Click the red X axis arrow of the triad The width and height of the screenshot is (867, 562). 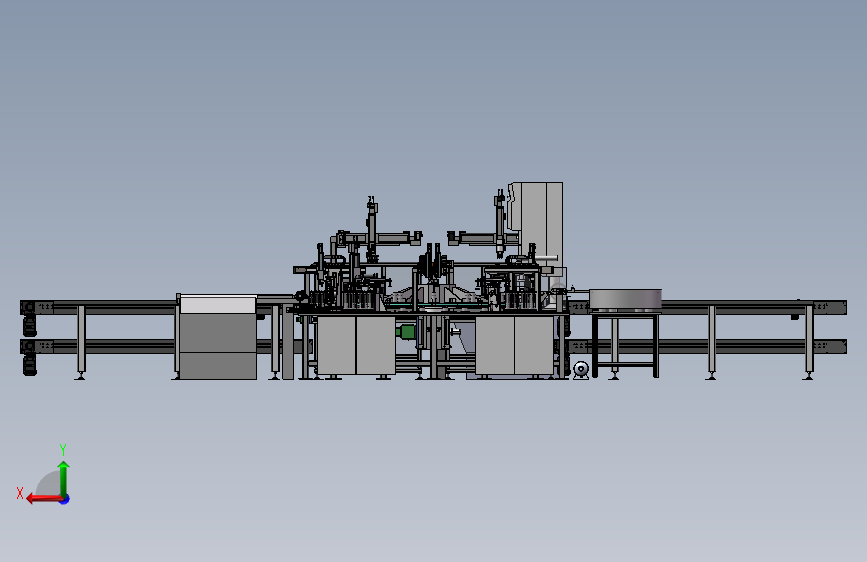point(44,499)
